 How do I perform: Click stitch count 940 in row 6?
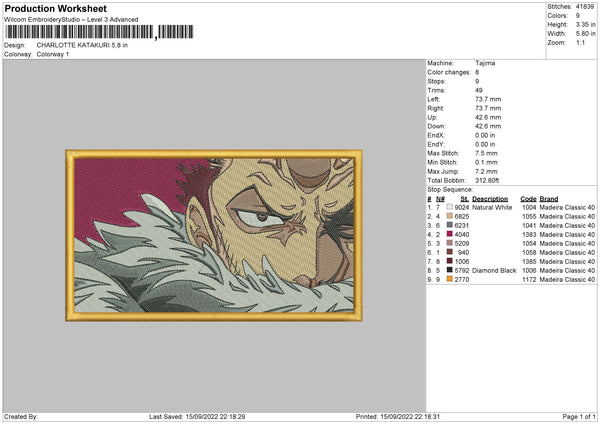[x=463, y=253]
